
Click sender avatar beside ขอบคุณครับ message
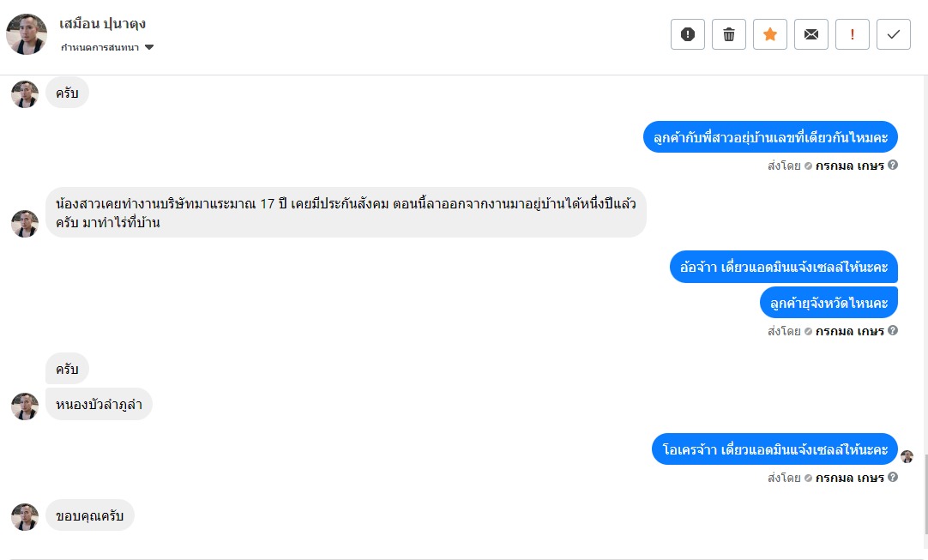pyautogui.click(x=25, y=517)
